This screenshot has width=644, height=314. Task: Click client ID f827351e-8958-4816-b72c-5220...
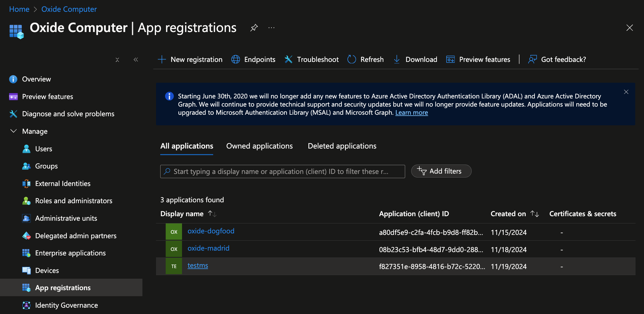pyautogui.click(x=432, y=267)
